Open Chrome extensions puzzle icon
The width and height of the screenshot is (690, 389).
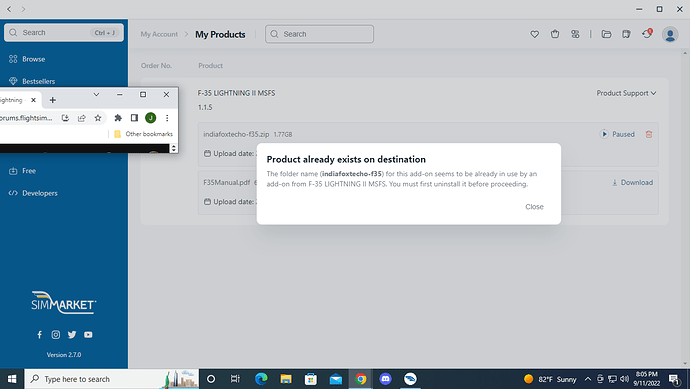(118, 118)
